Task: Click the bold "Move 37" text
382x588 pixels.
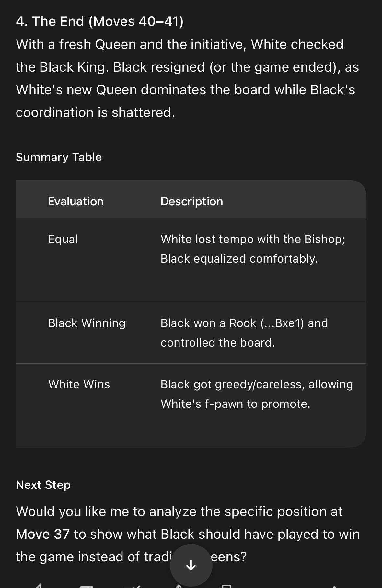Action: coord(43,534)
